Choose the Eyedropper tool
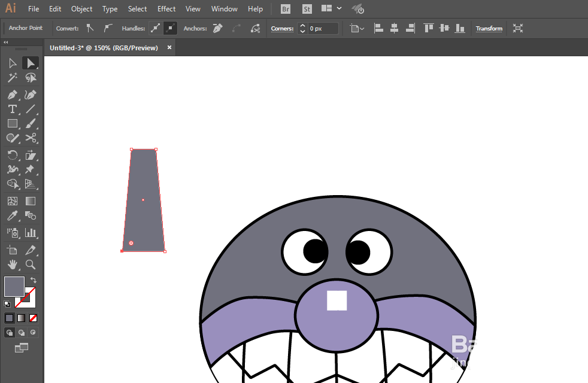Viewport: 588px width, 383px height. pyautogui.click(x=13, y=216)
